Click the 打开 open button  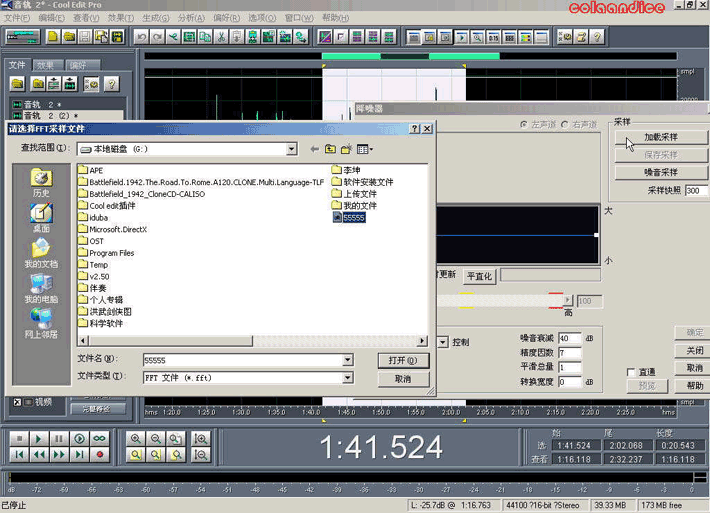click(x=403, y=360)
